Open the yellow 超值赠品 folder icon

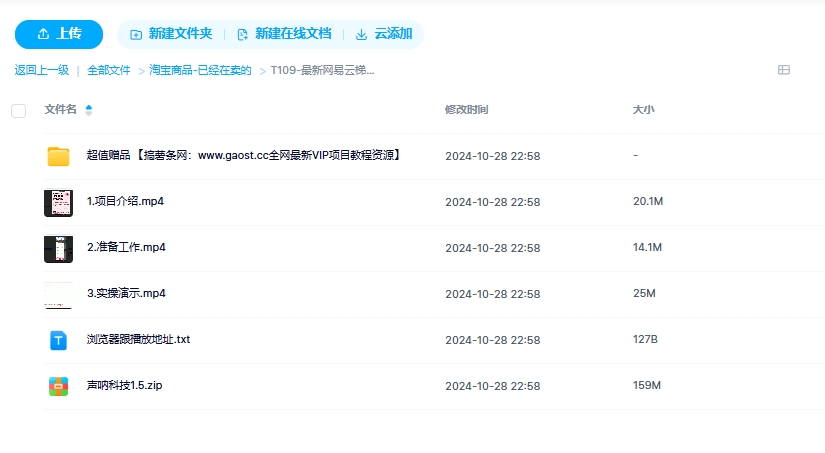click(x=58, y=156)
